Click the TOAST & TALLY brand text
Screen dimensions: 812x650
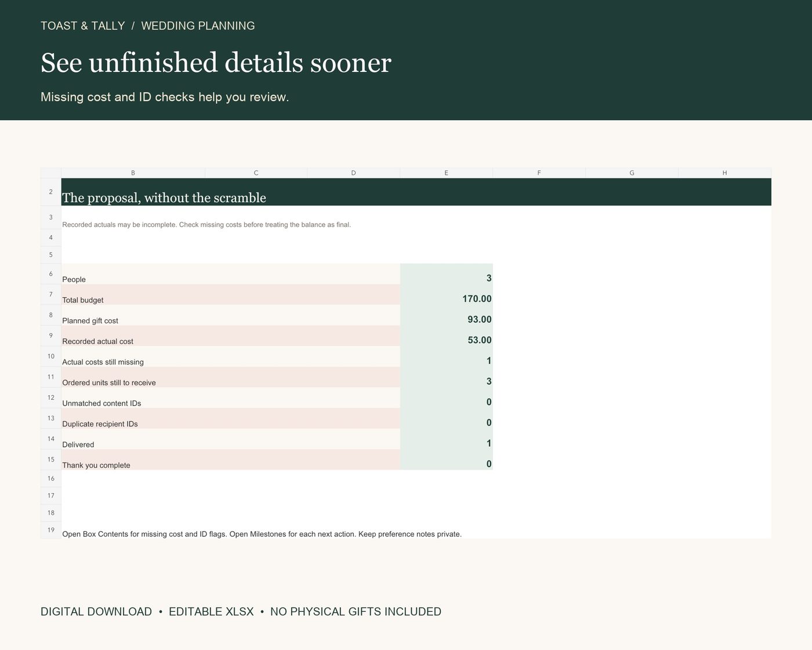click(83, 26)
